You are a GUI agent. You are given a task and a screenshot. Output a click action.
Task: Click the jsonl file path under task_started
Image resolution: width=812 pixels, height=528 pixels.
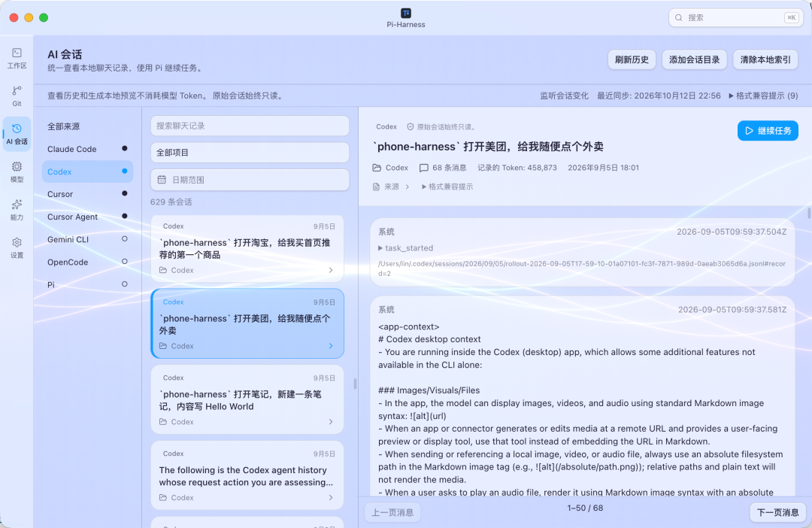[582, 269]
